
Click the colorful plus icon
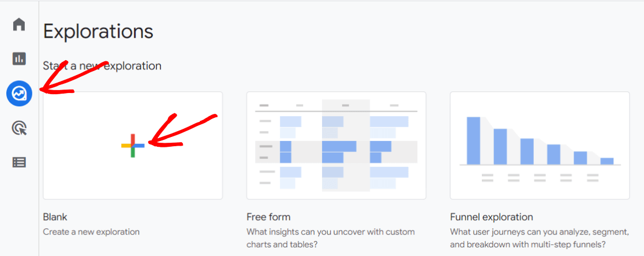[133, 146]
